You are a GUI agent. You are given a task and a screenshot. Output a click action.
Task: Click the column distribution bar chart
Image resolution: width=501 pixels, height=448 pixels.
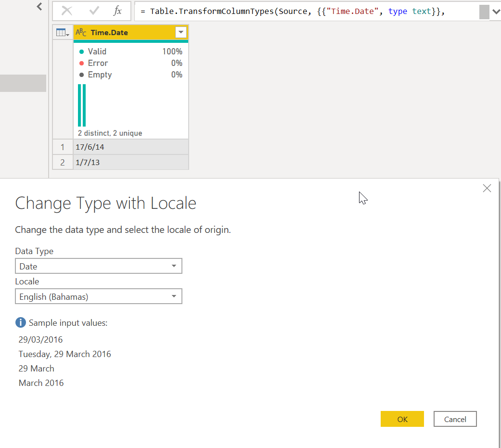82,105
